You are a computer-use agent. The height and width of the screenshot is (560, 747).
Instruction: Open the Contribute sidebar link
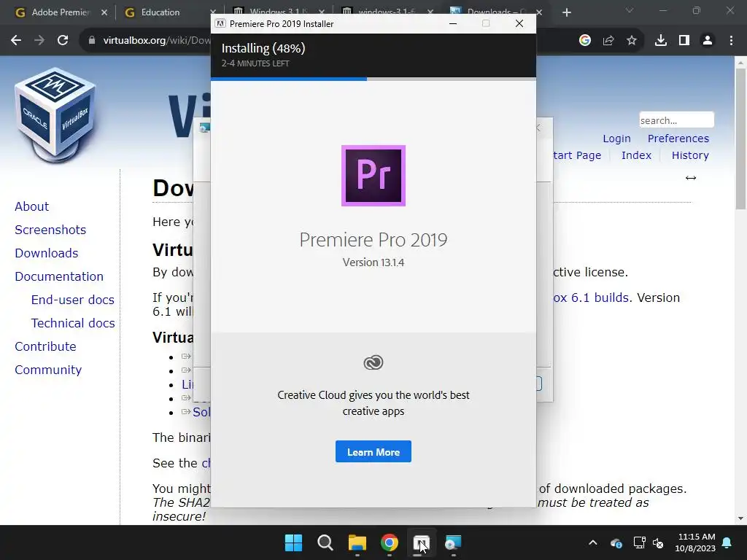[45, 346]
